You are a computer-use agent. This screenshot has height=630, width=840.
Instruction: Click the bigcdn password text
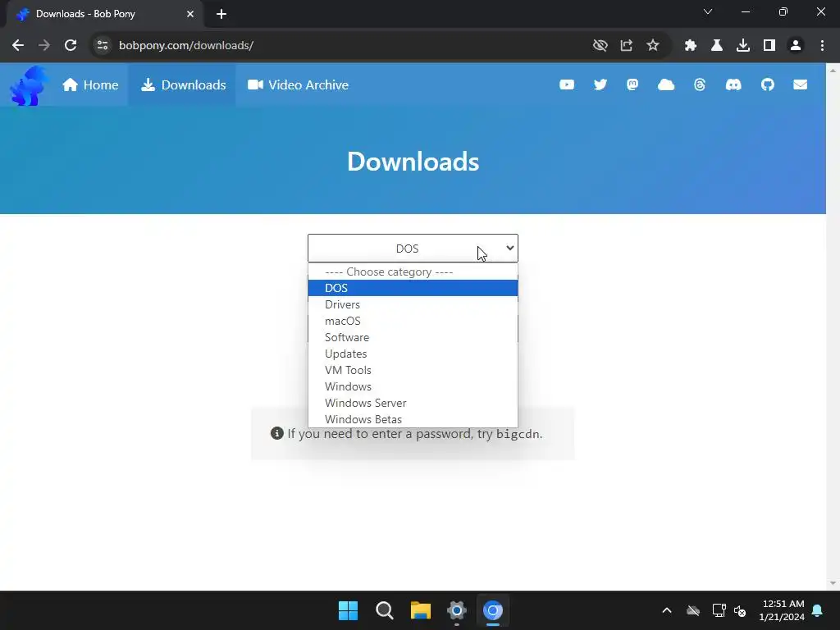tap(518, 434)
